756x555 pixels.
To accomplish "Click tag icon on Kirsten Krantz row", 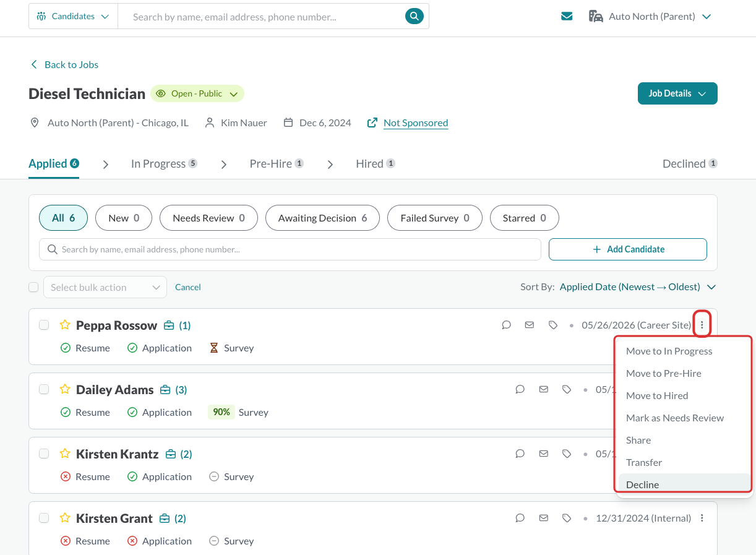I will (567, 454).
